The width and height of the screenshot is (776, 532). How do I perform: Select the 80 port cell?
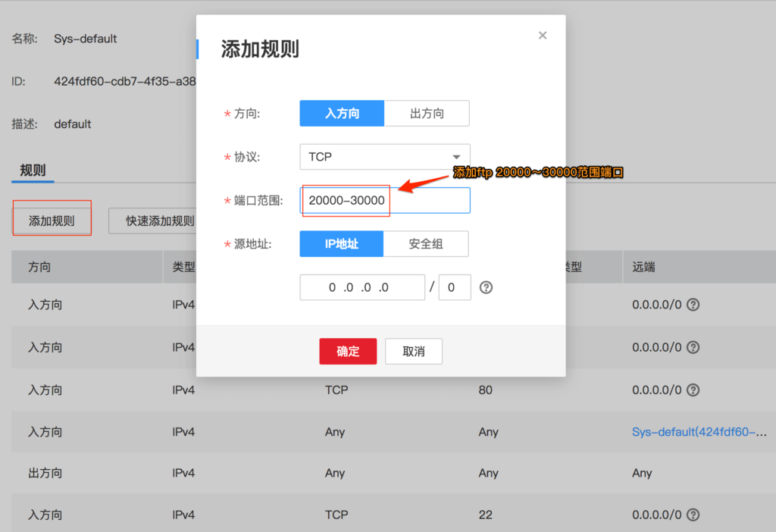coord(486,390)
